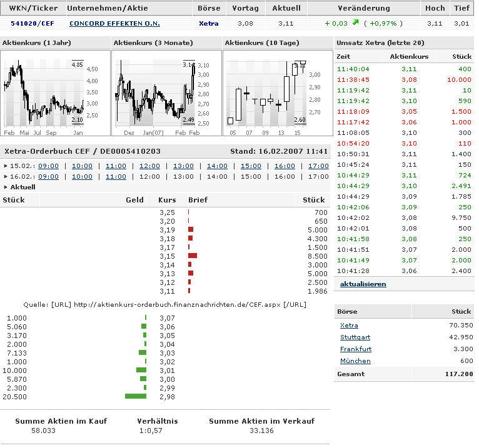Image resolution: width=479 pixels, height=448 pixels.
Task: Click the +0,97% percentage change
Action: coord(383,24)
